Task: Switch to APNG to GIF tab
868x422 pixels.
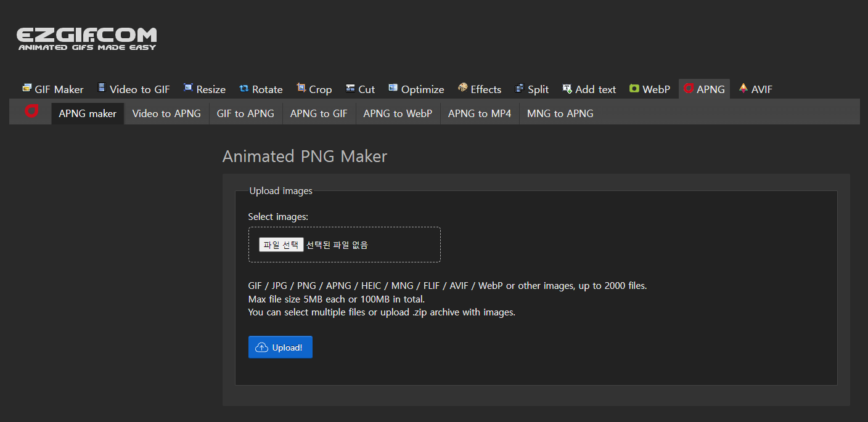Action: pyautogui.click(x=319, y=113)
